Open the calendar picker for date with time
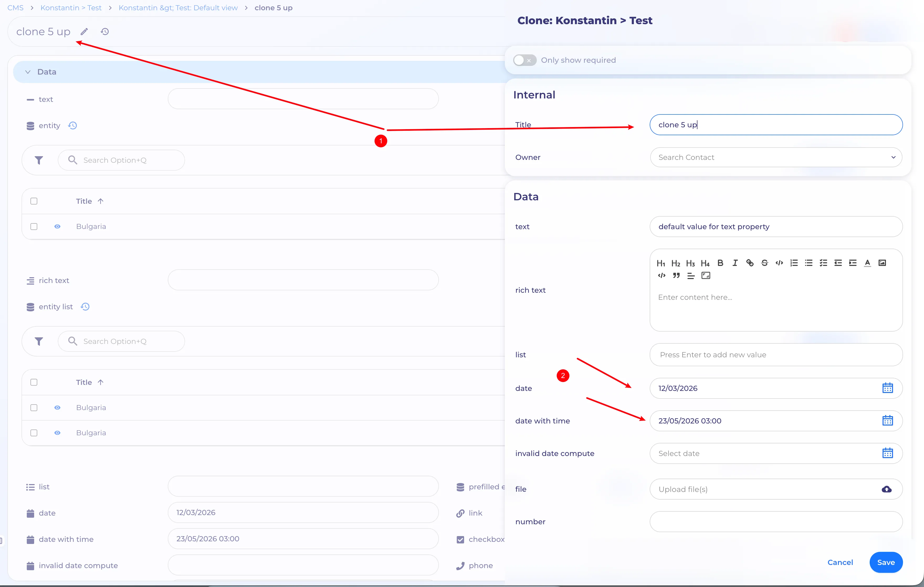This screenshot has width=924, height=587. [887, 421]
